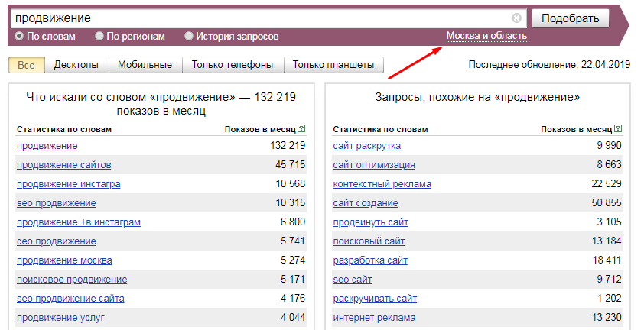Click the '50 855' impressions value
644x330 pixels.
(x=607, y=202)
